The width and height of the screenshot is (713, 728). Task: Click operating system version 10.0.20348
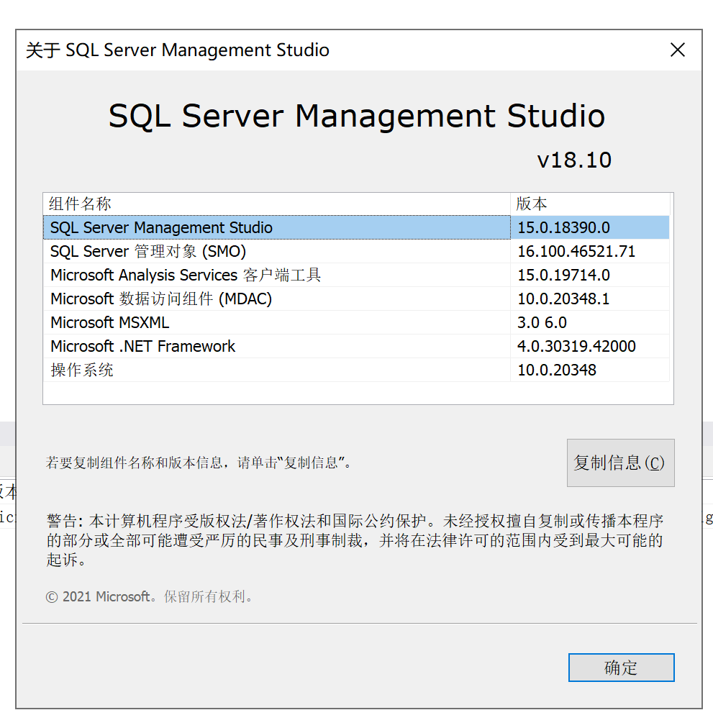(x=557, y=370)
